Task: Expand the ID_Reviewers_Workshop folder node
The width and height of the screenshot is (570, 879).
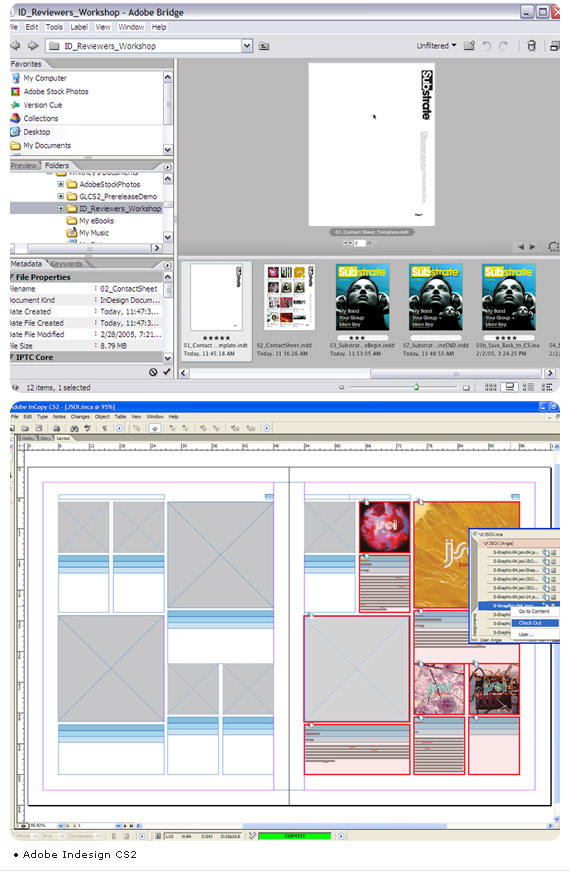Action: tap(61, 209)
